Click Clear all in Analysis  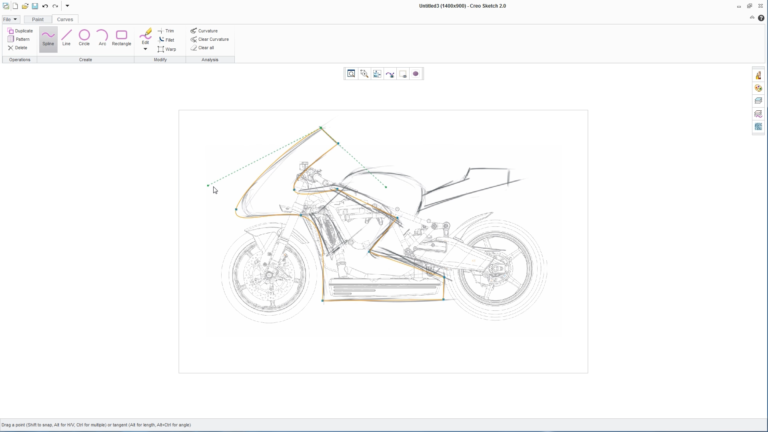pyautogui.click(x=202, y=48)
